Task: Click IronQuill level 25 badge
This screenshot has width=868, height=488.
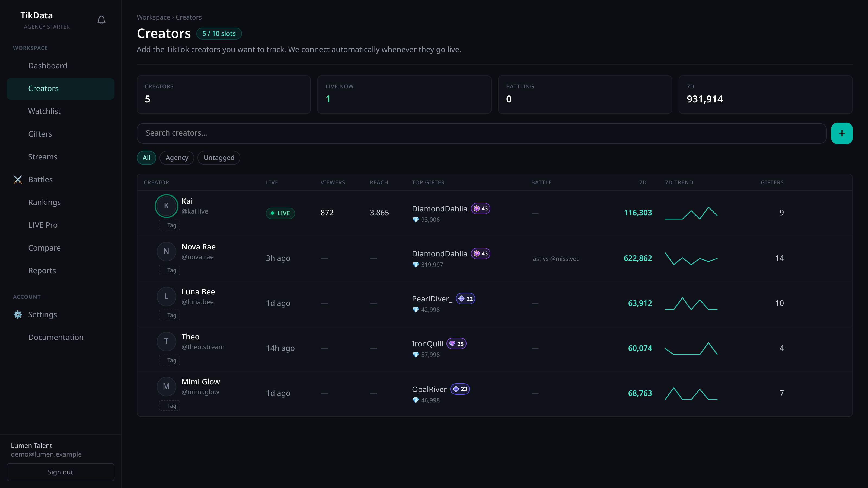Action: coord(456,344)
